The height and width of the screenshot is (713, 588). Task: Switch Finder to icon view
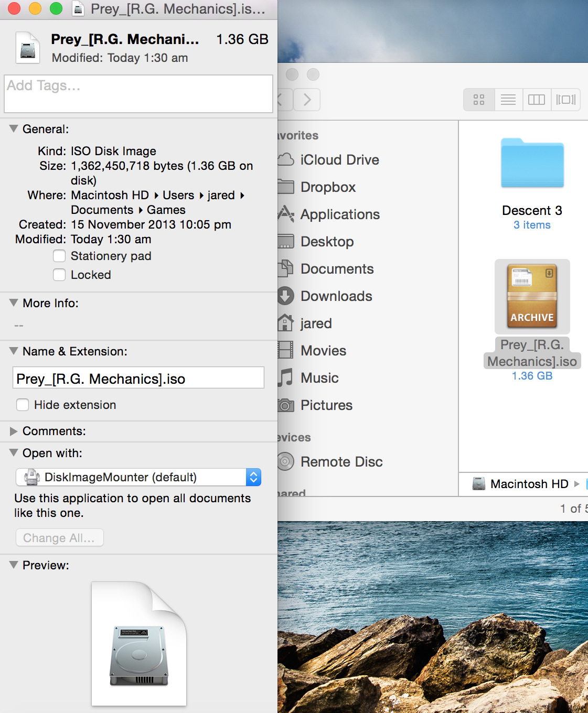click(x=479, y=100)
